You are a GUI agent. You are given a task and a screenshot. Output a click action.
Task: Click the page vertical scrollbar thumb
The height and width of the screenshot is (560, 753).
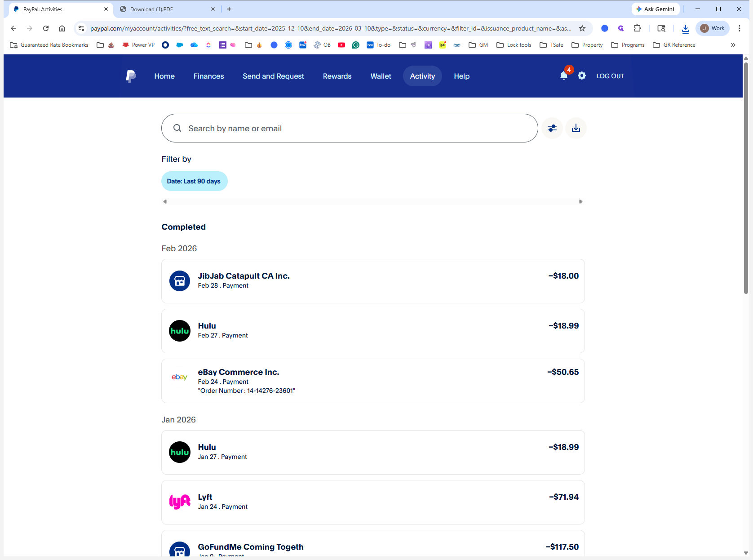[746, 178]
